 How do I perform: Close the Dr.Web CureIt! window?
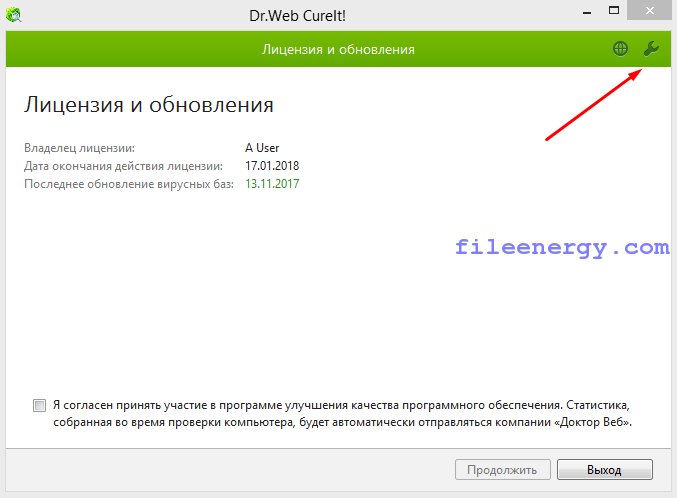(649, 10)
